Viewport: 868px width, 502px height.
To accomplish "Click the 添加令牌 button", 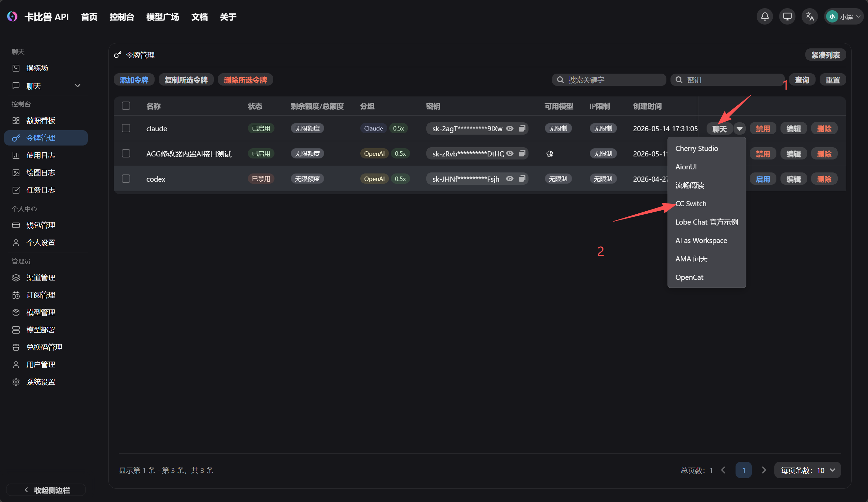I will [x=134, y=80].
